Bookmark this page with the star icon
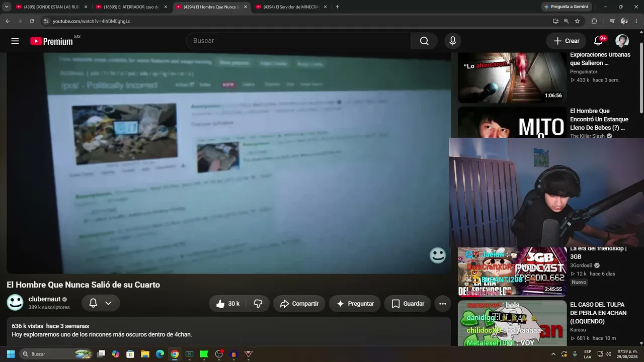This screenshot has height=362, width=644. (x=577, y=21)
